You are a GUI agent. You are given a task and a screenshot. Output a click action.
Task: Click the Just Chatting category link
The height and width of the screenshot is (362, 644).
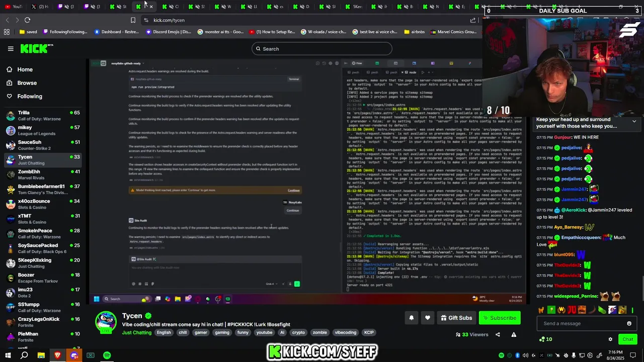point(137,332)
